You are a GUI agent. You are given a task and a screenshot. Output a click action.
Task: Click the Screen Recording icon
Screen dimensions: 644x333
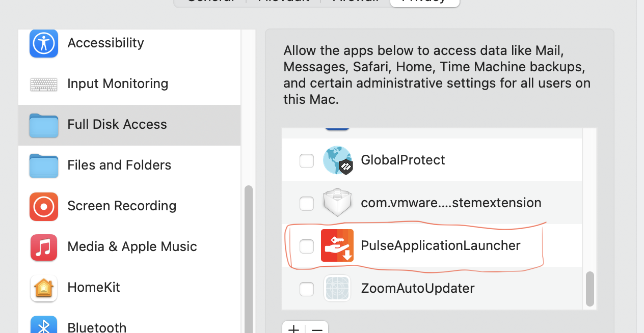(x=44, y=206)
